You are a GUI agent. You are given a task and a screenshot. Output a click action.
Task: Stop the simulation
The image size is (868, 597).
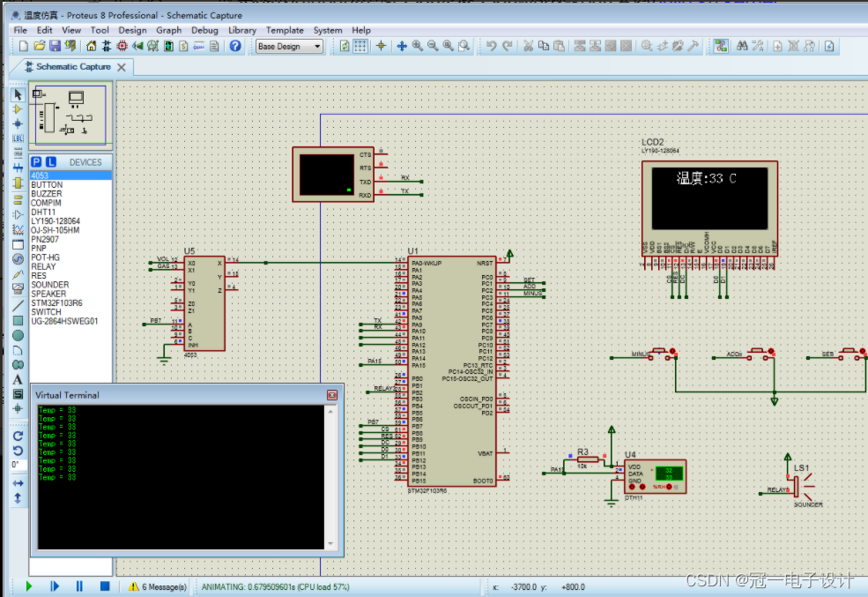(x=105, y=586)
